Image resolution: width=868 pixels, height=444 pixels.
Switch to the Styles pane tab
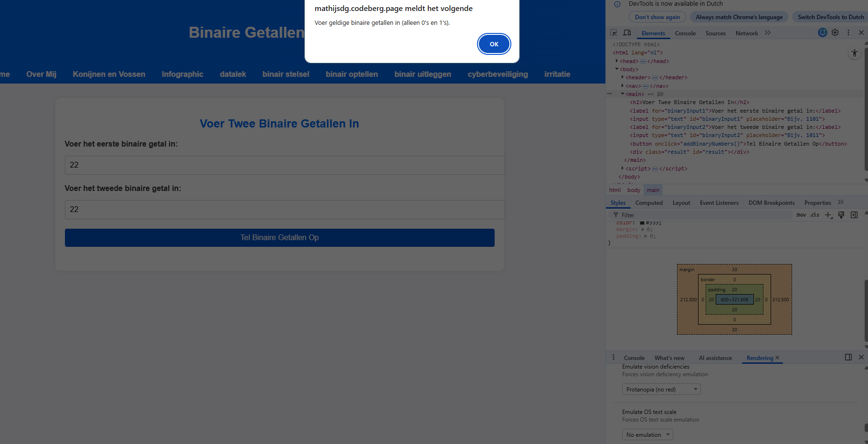618,203
